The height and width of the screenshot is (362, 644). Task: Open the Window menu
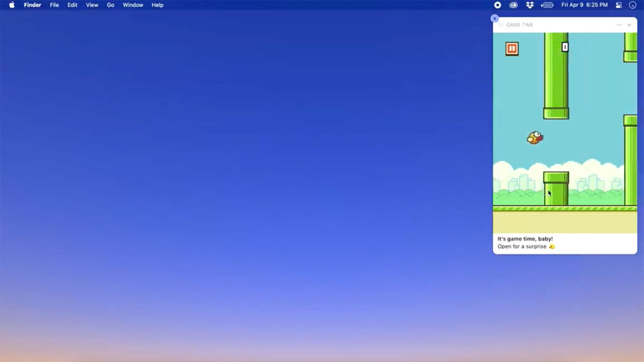133,5
